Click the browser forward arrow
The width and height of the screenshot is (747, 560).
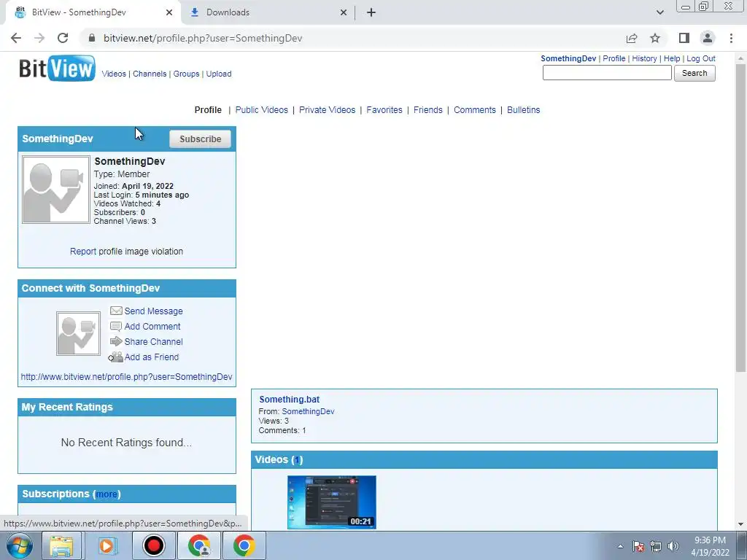[39, 38]
